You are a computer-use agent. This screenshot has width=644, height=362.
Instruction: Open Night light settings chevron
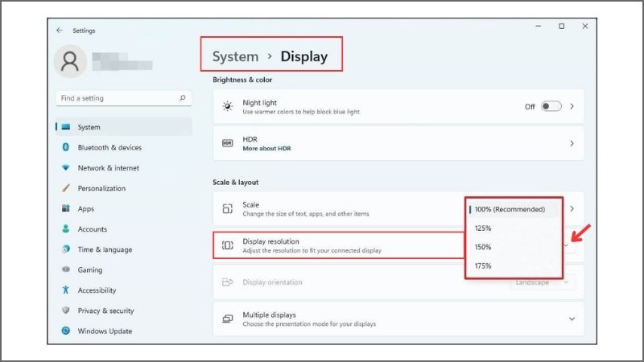(x=572, y=106)
